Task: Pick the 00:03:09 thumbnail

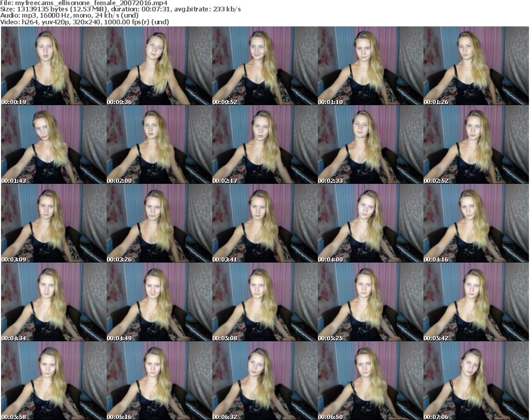Action: [x=54, y=223]
